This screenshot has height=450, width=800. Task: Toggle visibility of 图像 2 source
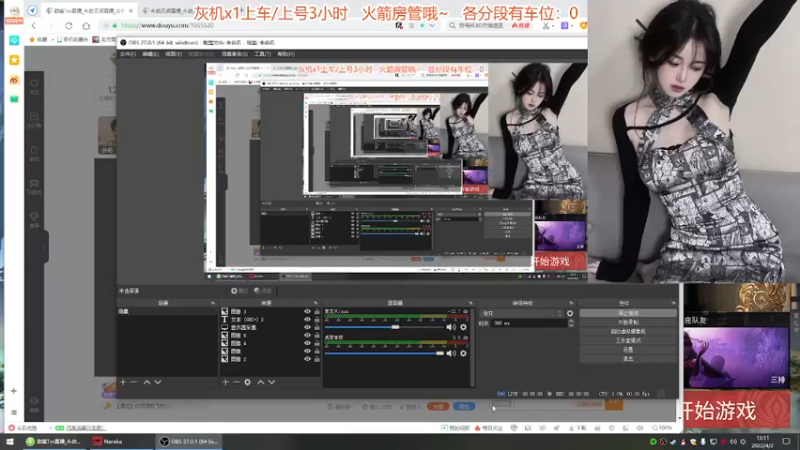[307, 359]
